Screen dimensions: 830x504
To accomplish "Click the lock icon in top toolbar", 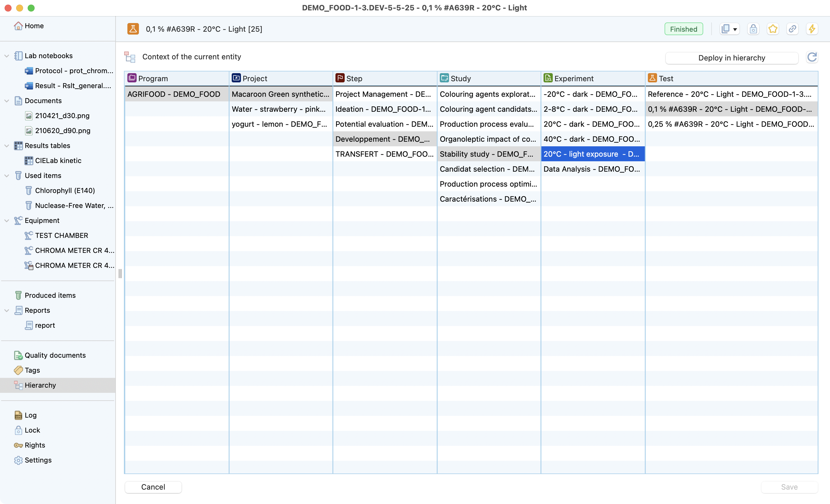I will click(x=753, y=29).
